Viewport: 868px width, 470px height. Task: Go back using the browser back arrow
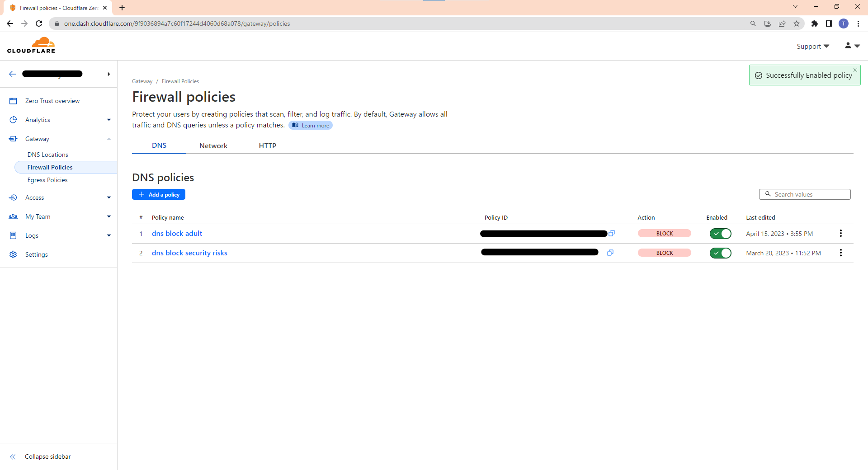pos(10,23)
